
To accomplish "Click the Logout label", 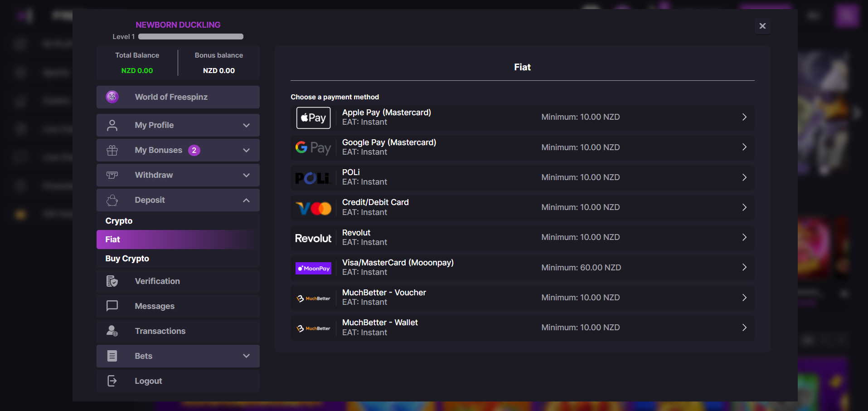I will click(148, 381).
